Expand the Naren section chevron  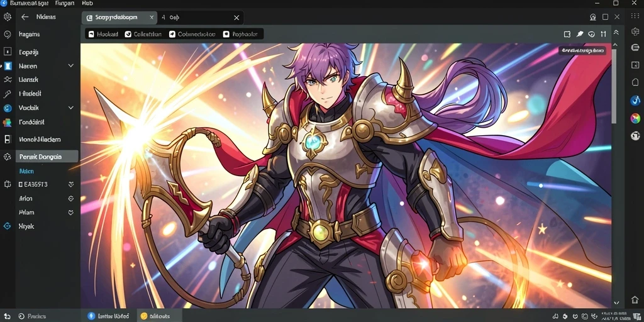70,65
